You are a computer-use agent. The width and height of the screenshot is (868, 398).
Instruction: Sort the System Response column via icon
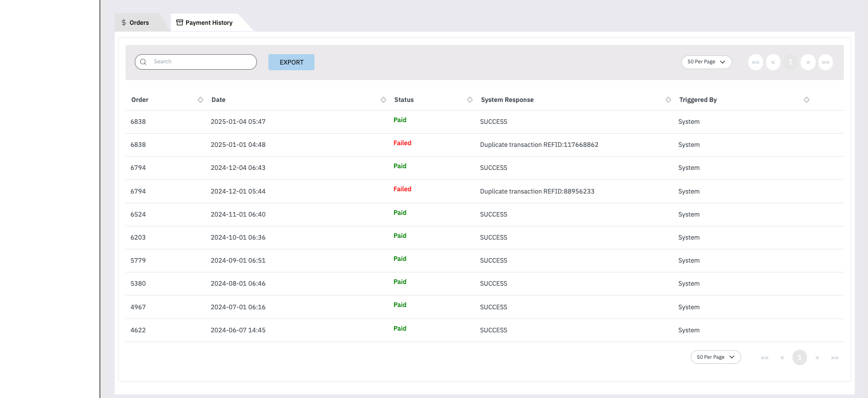tap(668, 100)
